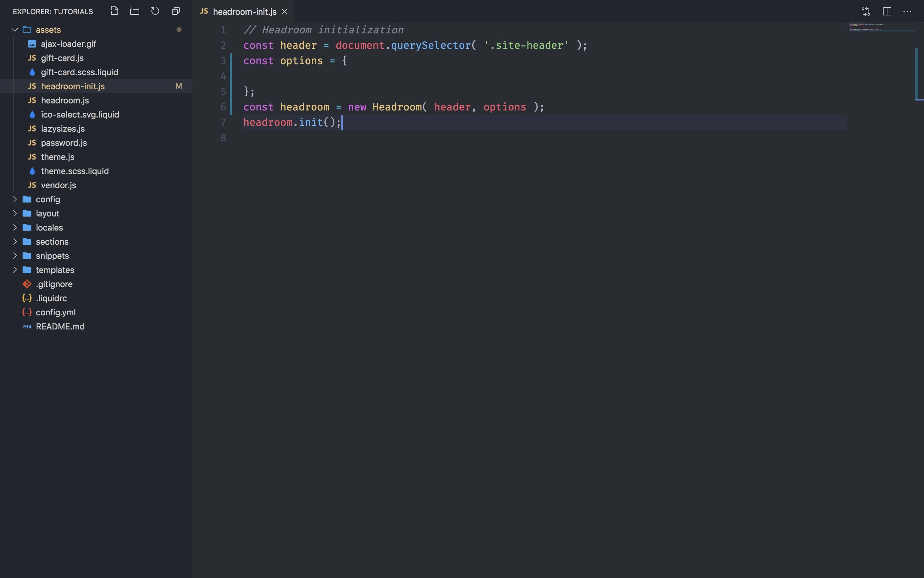Click line number 4 in the gutter
Screen dimensions: 924x578
tap(223, 76)
